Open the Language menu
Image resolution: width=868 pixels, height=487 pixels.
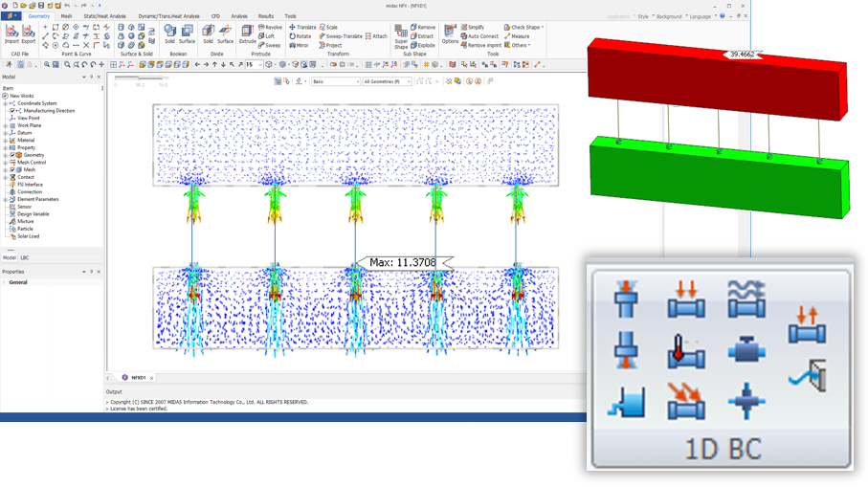[x=700, y=16]
